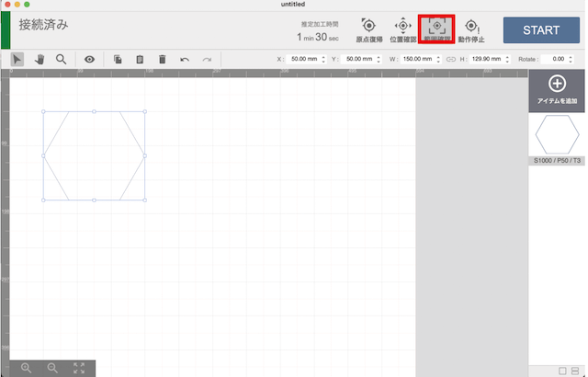
Task: Delete selection with the trash icon
Action: pyautogui.click(x=162, y=59)
